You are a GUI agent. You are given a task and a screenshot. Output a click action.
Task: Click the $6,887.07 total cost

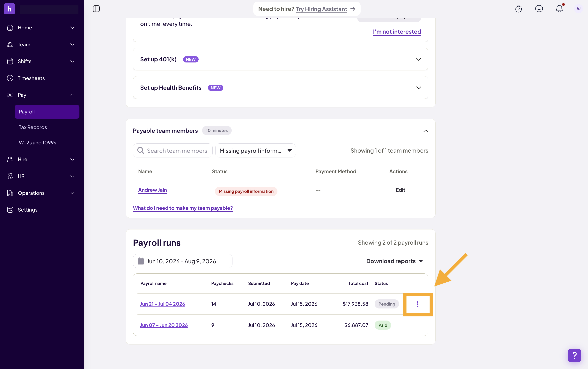pyautogui.click(x=356, y=325)
